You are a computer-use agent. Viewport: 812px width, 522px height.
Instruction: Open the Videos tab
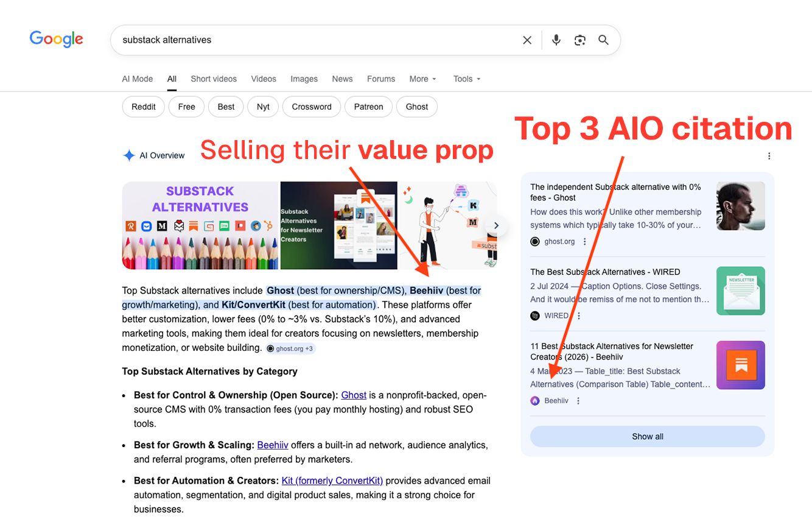point(264,79)
